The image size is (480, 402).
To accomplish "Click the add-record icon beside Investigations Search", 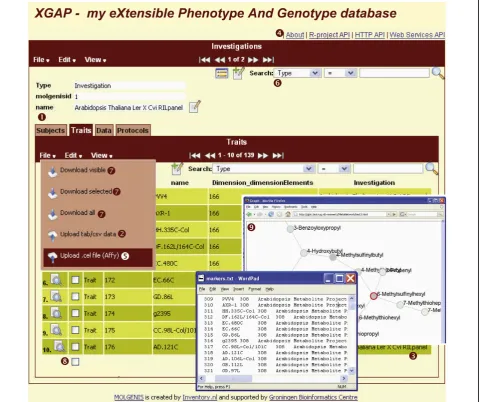I will click(x=238, y=73).
